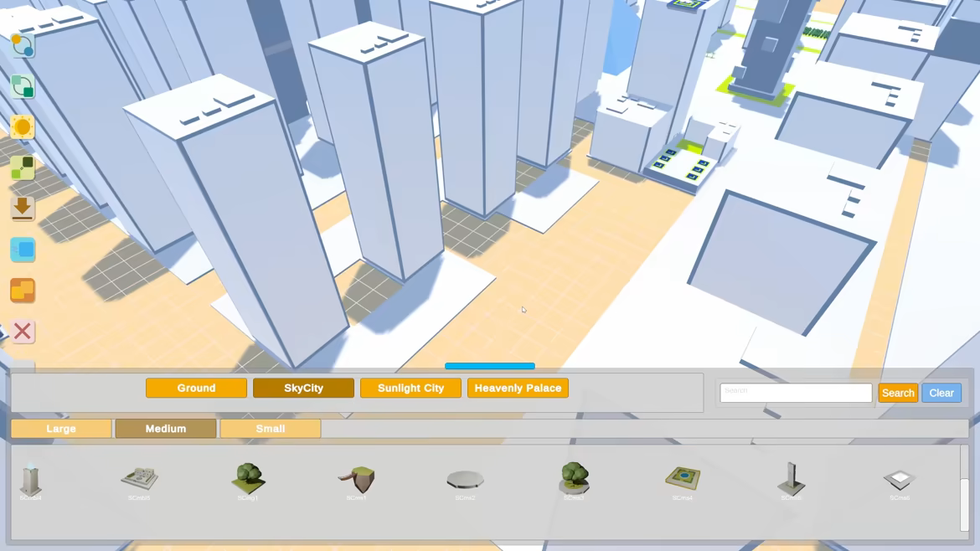Focus the Search text field
The width and height of the screenshot is (980, 551).
click(x=796, y=393)
